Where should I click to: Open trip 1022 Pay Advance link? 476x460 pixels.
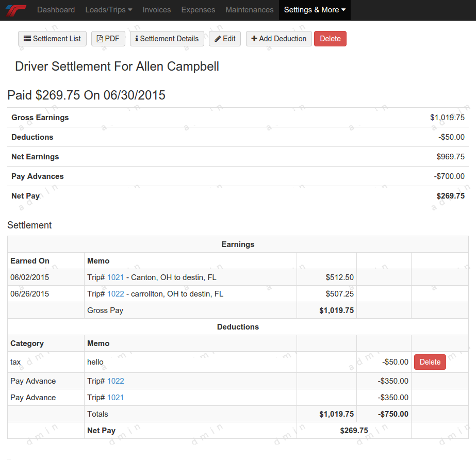116,381
